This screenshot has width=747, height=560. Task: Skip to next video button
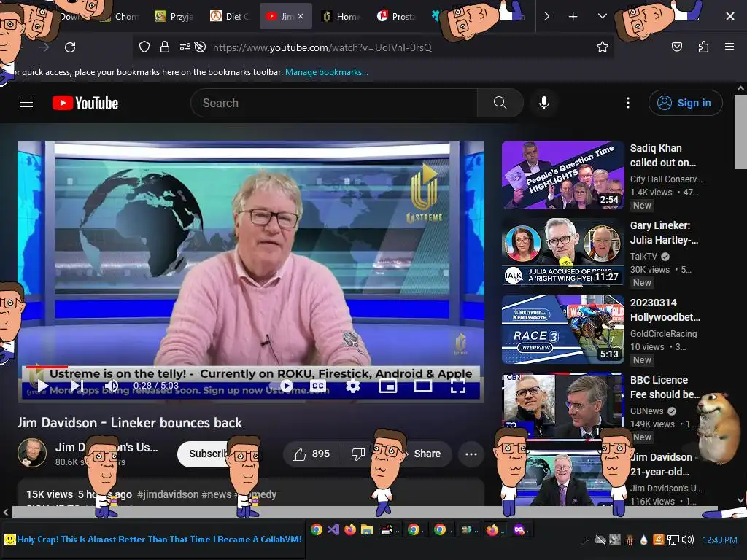coord(77,386)
